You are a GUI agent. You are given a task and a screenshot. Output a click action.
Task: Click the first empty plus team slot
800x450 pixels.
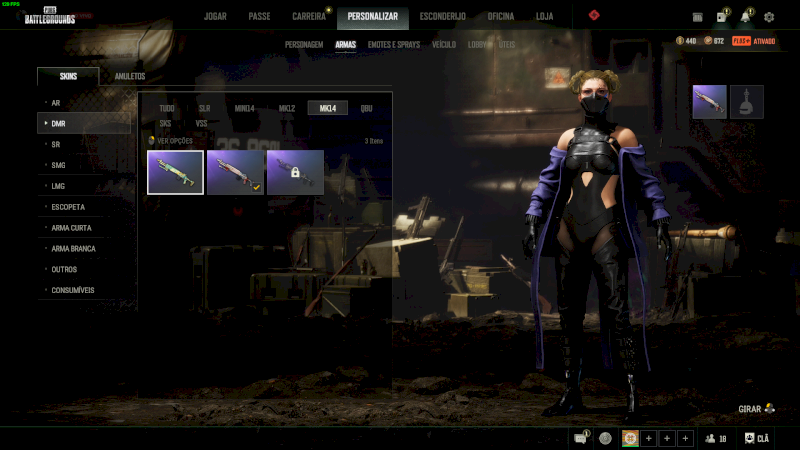[648, 438]
